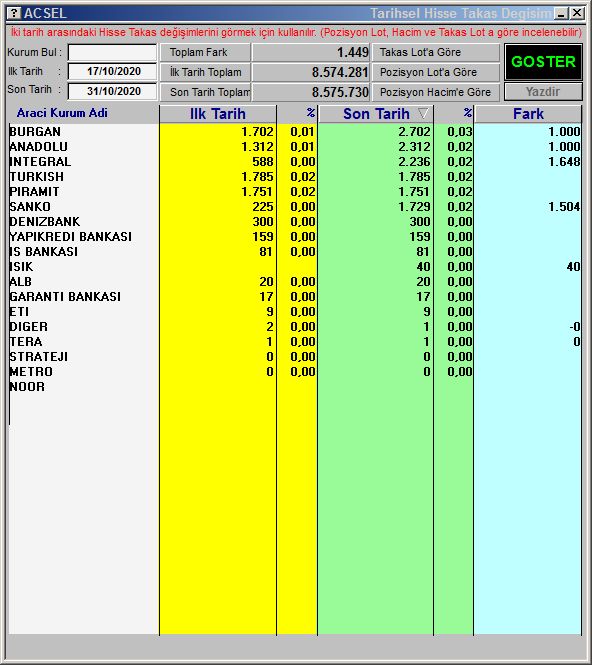Click the sort arrow on Son Tarih header
Image resolution: width=592 pixels, height=665 pixels.
[423, 114]
